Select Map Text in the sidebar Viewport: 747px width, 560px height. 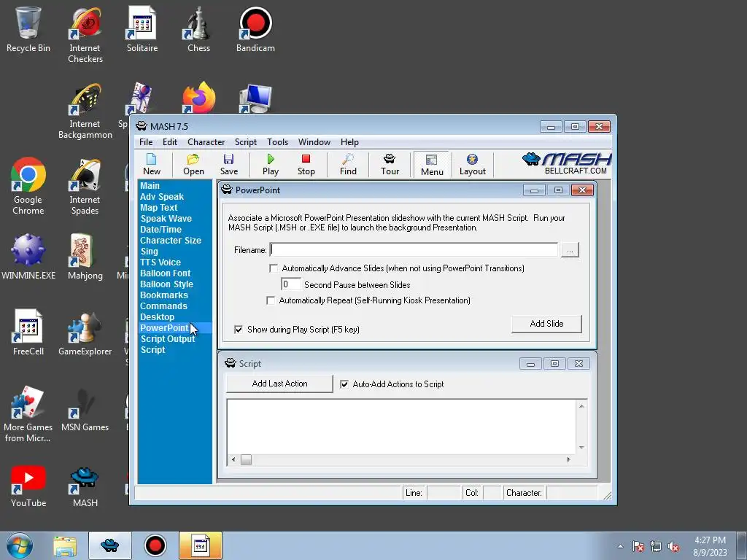click(x=158, y=208)
